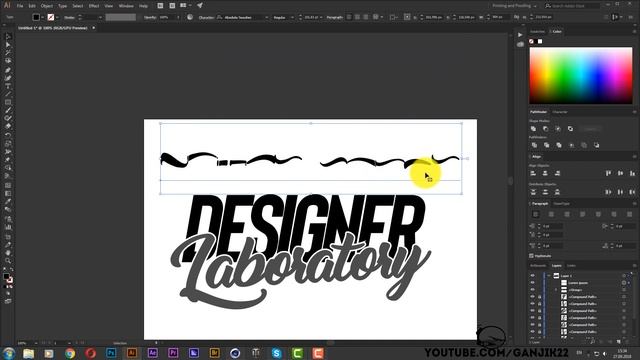640x360 pixels.
Task: Click the Expand button in Pathfinder
Action: tap(590, 129)
